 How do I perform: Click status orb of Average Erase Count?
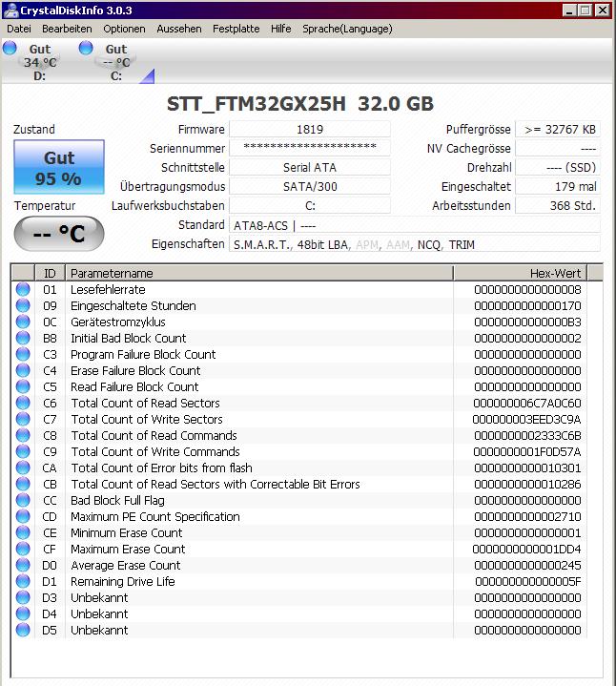click(23, 565)
